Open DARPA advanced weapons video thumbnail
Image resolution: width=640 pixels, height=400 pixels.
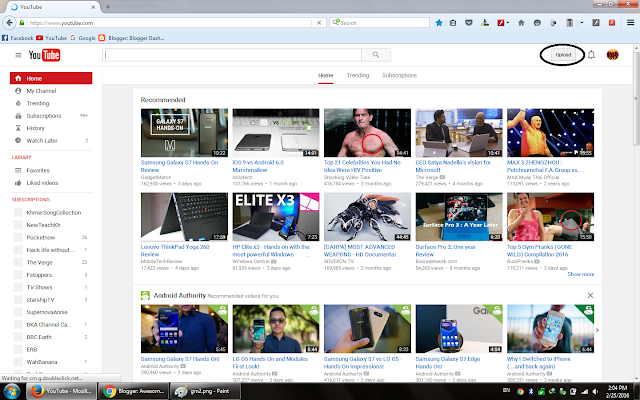coord(367,217)
